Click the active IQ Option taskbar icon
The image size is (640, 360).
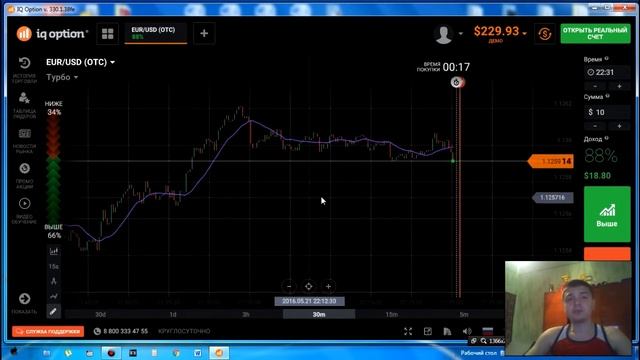coord(219,353)
